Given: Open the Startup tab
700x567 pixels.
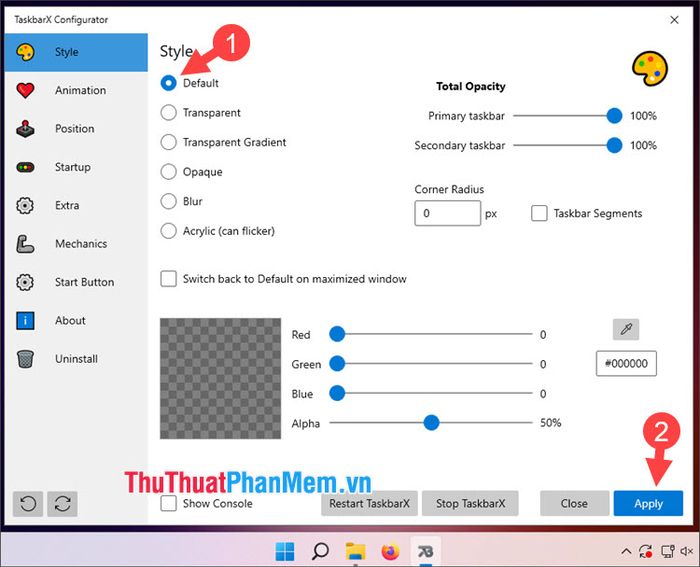Looking at the screenshot, I should point(76,167).
